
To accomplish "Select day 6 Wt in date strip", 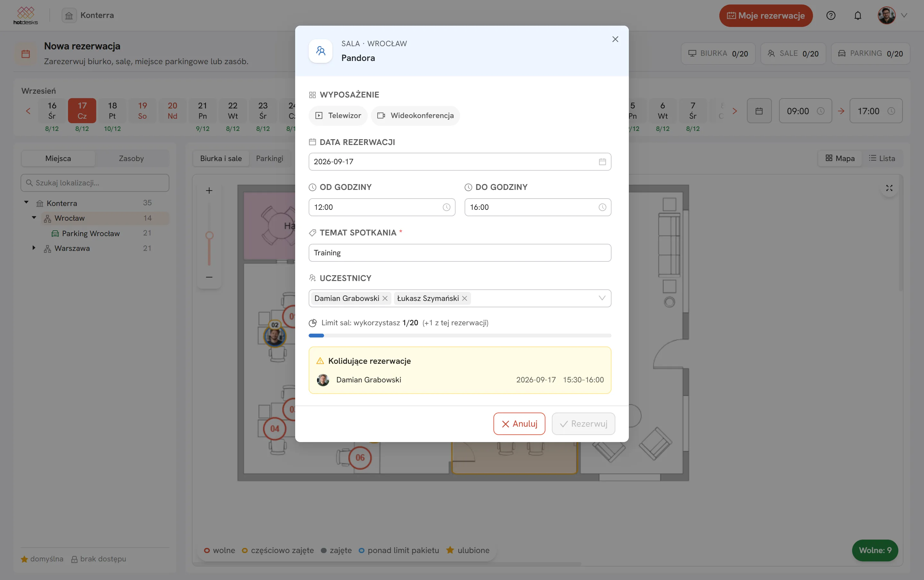I will (x=663, y=111).
